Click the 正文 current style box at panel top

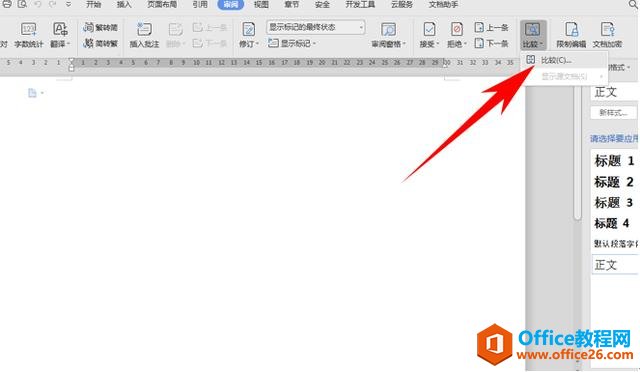click(615, 92)
